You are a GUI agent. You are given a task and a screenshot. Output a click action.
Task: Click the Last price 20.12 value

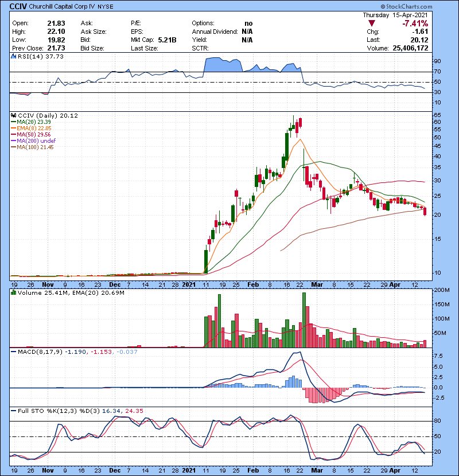(x=419, y=40)
